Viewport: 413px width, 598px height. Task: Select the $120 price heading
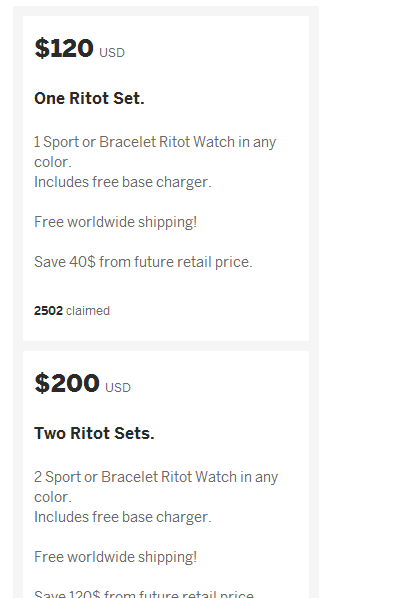point(64,48)
